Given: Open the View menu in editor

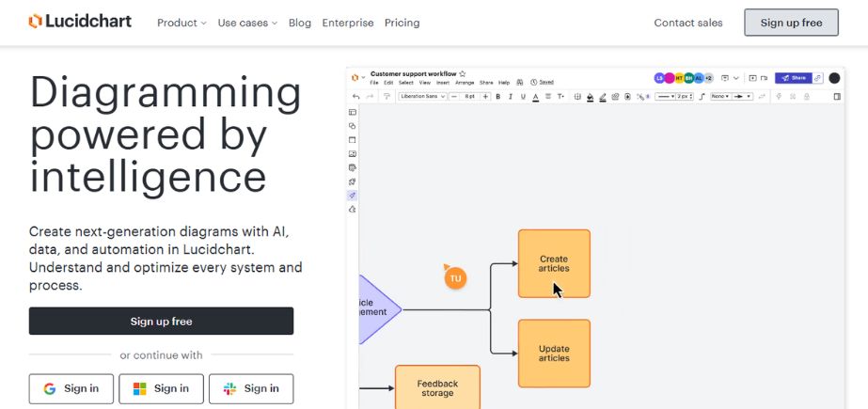Looking at the screenshot, I should tap(424, 83).
